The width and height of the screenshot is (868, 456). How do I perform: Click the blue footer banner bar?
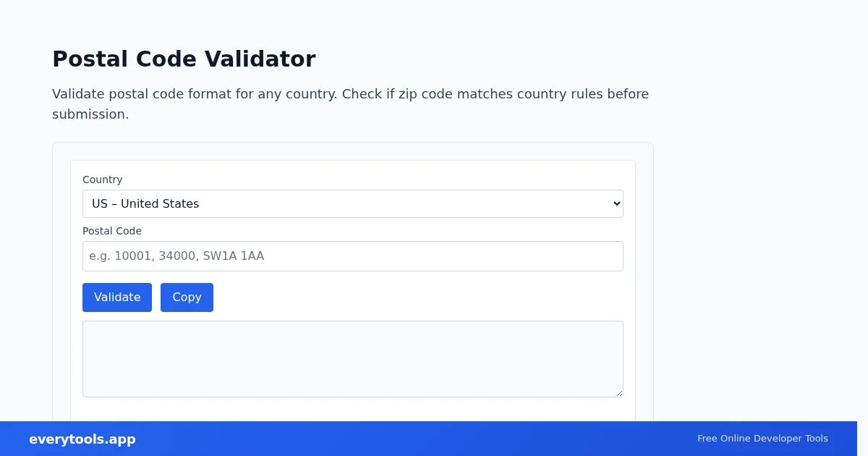[428, 439]
